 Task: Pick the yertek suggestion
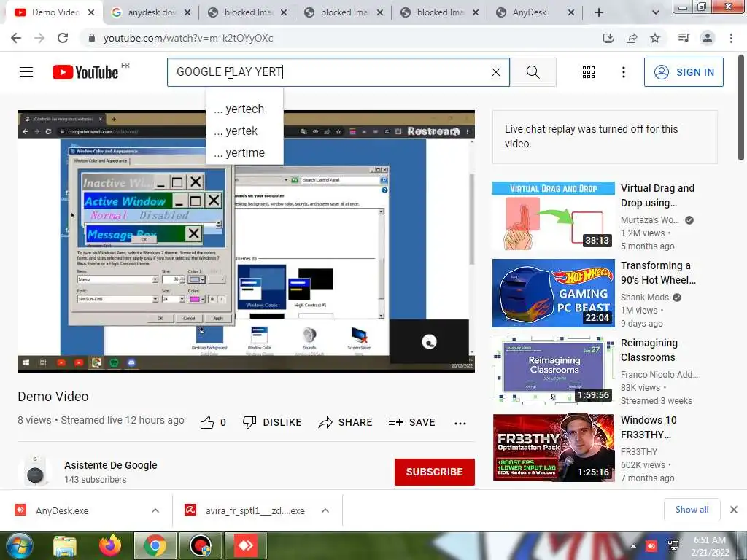click(244, 131)
